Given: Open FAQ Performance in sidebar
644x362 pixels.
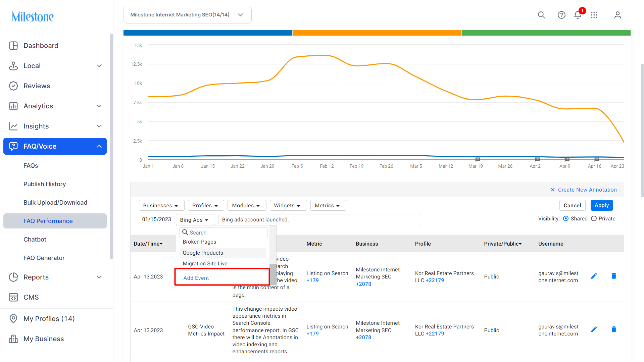Looking at the screenshot, I should pyautogui.click(x=55, y=221).
